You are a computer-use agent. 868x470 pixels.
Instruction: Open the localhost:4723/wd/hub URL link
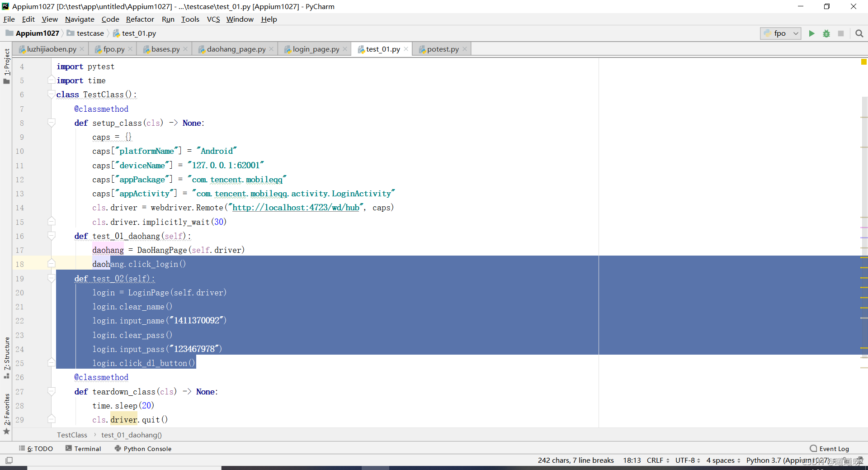(x=296, y=208)
